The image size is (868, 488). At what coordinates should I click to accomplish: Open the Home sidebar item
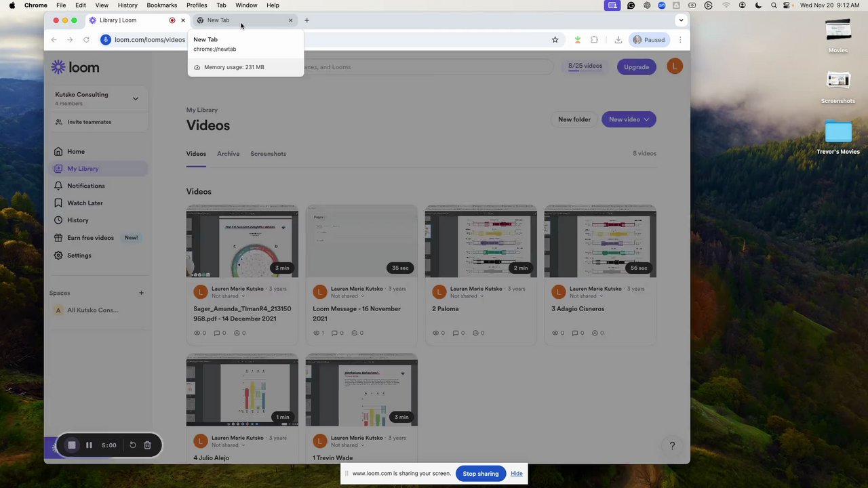[x=99, y=151]
